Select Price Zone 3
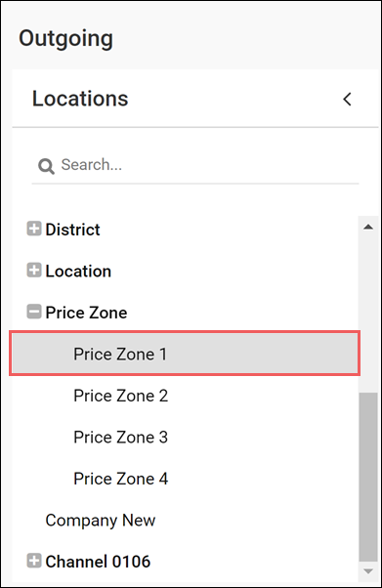 (120, 438)
